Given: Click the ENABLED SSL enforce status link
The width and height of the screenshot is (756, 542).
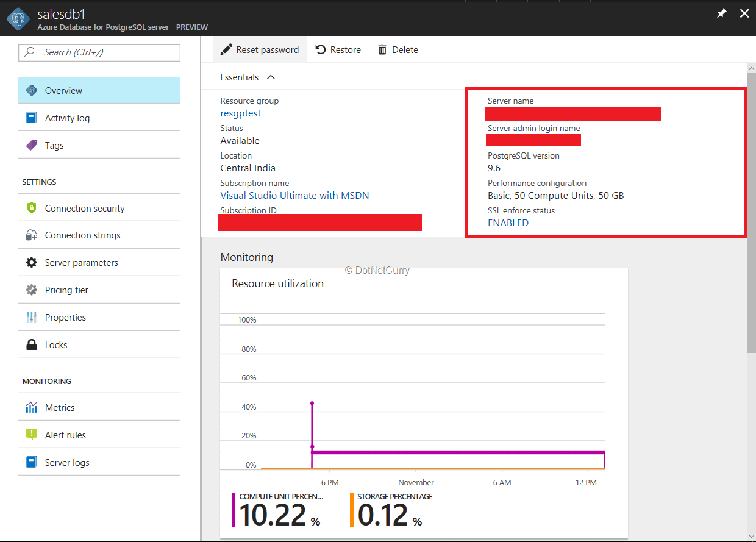Looking at the screenshot, I should click(508, 223).
